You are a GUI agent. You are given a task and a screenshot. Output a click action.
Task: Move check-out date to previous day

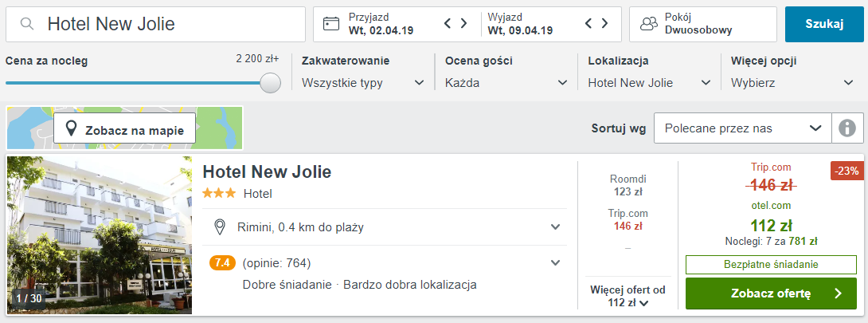click(x=589, y=23)
